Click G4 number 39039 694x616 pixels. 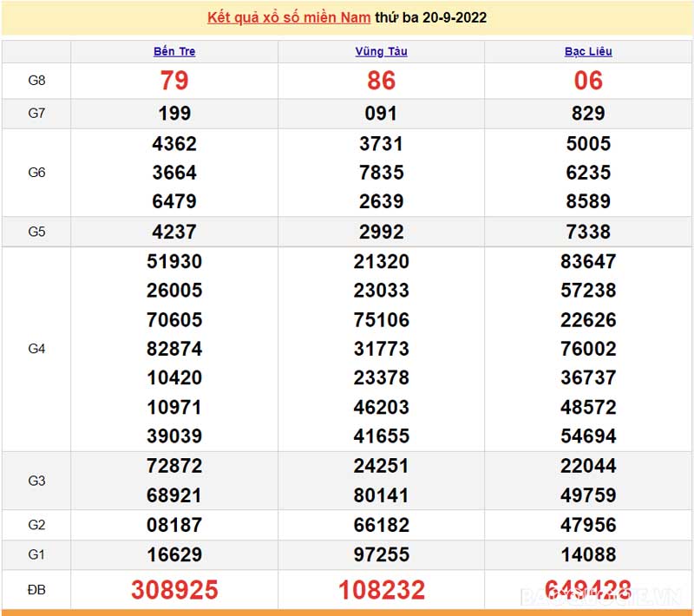(x=174, y=436)
